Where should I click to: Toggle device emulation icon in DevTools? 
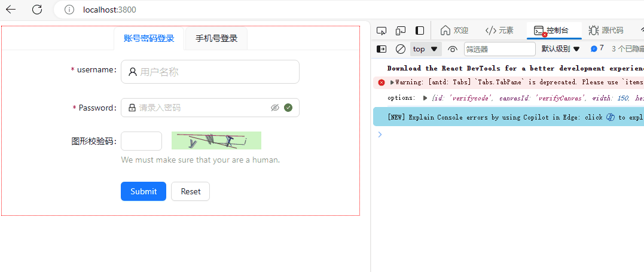coord(401,31)
